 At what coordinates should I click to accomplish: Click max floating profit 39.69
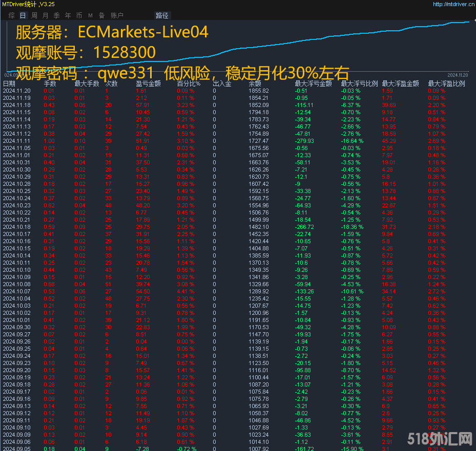[389, 105]
